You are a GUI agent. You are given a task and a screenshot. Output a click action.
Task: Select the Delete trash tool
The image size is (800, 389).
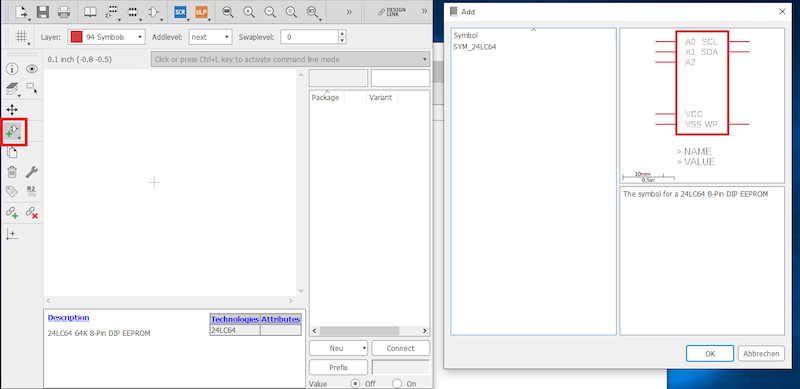tap(12, 172)
